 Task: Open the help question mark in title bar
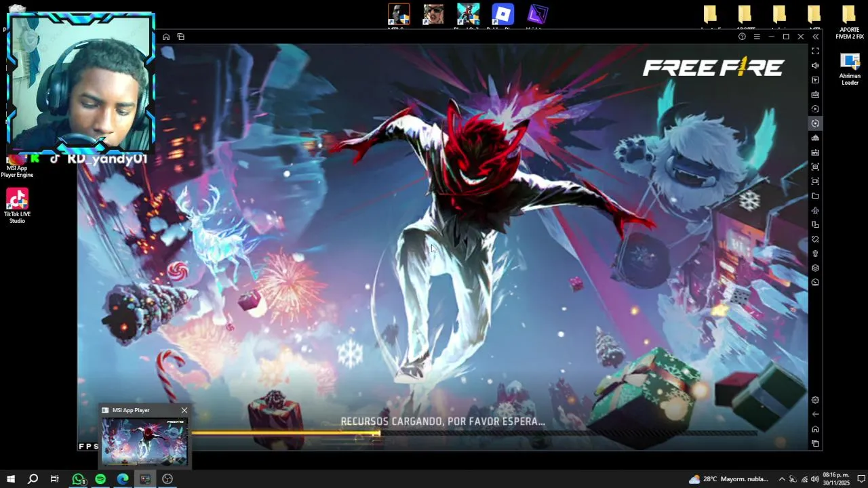click(x=742, y=37)
